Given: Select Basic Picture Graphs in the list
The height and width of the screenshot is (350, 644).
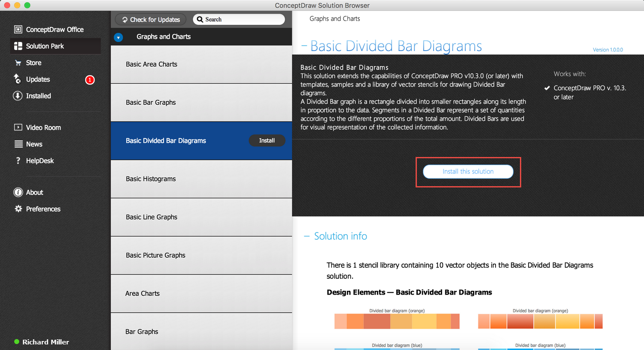Looking at the screenshot, I should coord(201,255).
